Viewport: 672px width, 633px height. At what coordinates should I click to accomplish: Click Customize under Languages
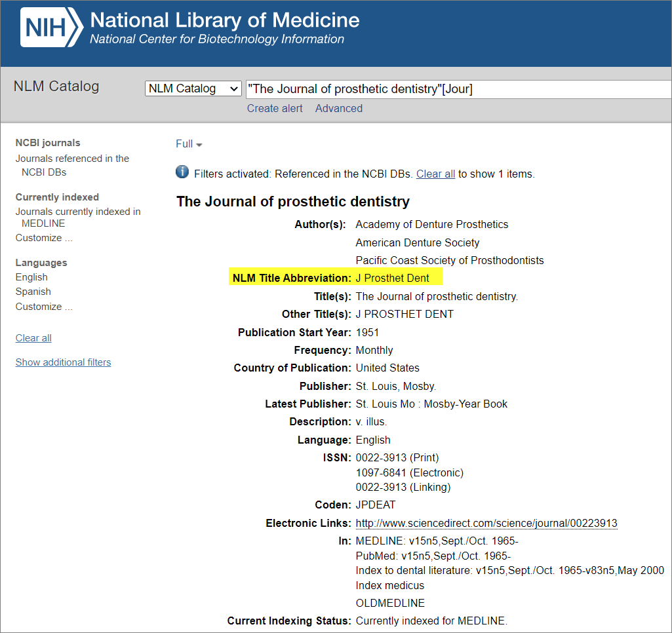coord(44,307)
